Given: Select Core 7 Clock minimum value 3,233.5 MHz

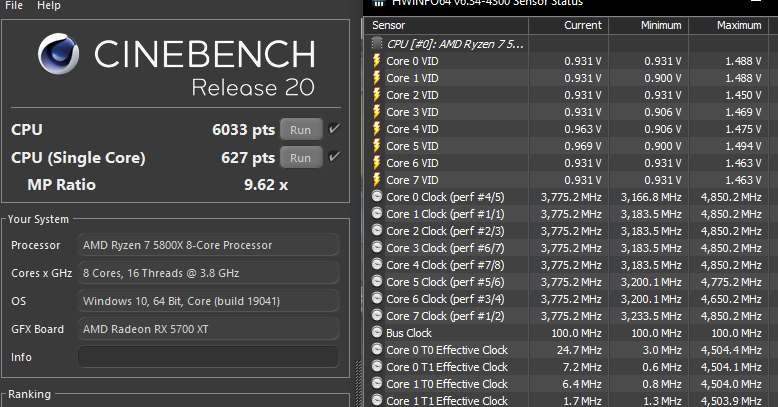Looking at the screenshot, I should [651, 316].
